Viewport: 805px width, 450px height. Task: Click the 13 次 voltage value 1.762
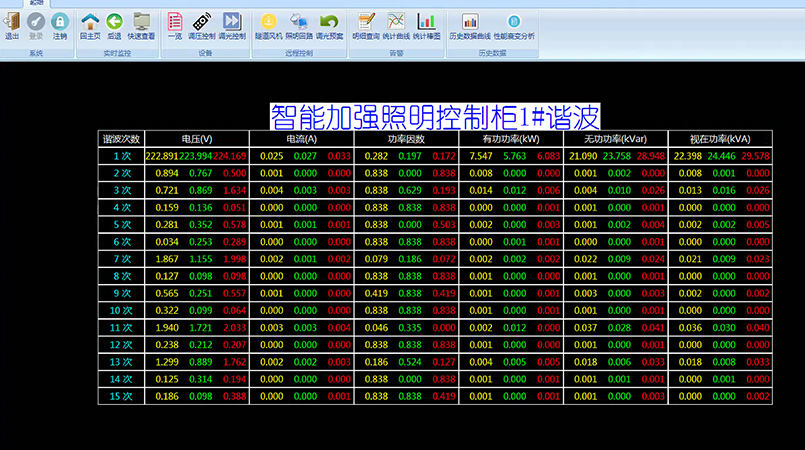pyautogui.click(x=235, y=362)
